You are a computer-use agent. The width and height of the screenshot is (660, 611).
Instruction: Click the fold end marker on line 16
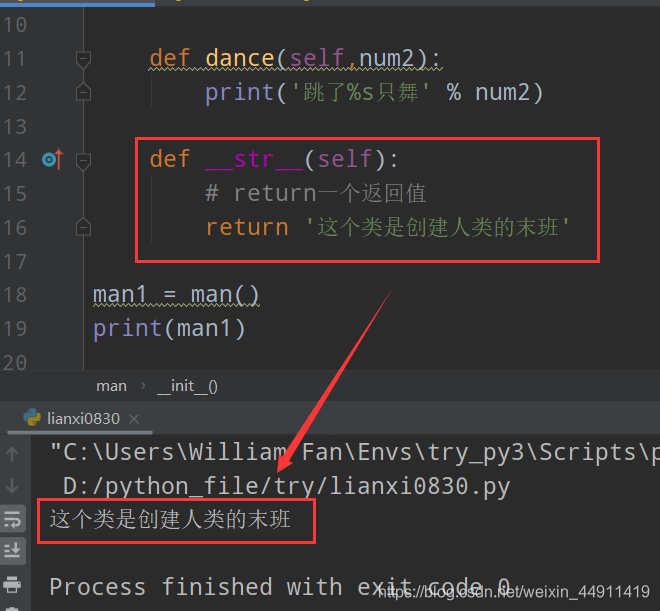click(x=83, y=227)
